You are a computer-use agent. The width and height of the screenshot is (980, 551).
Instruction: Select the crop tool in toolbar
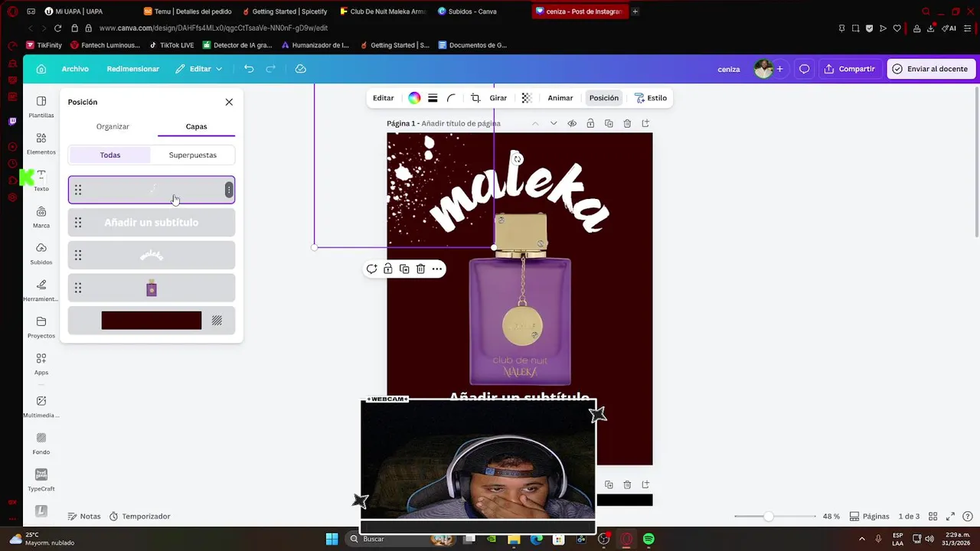[x=475, y=98]
